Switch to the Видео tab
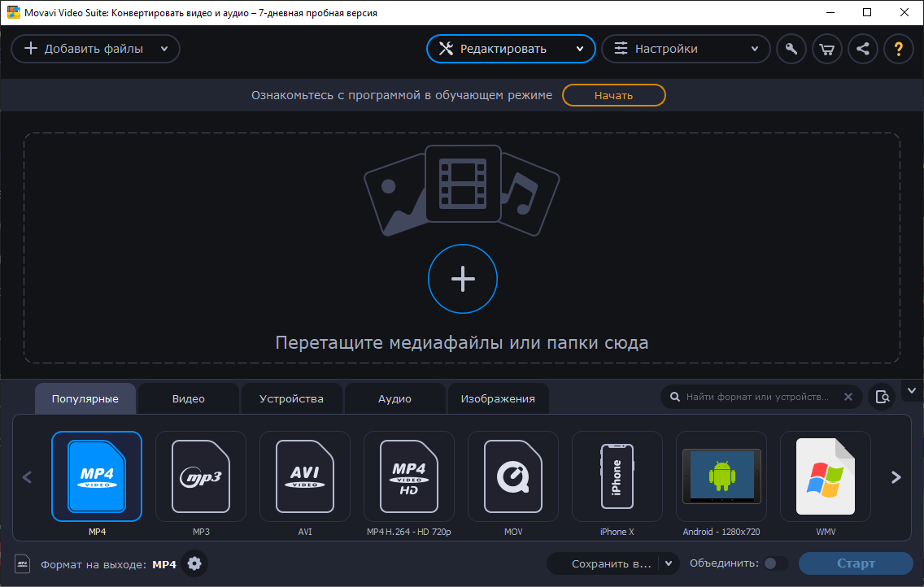The image size is (924, 587). 189,398
